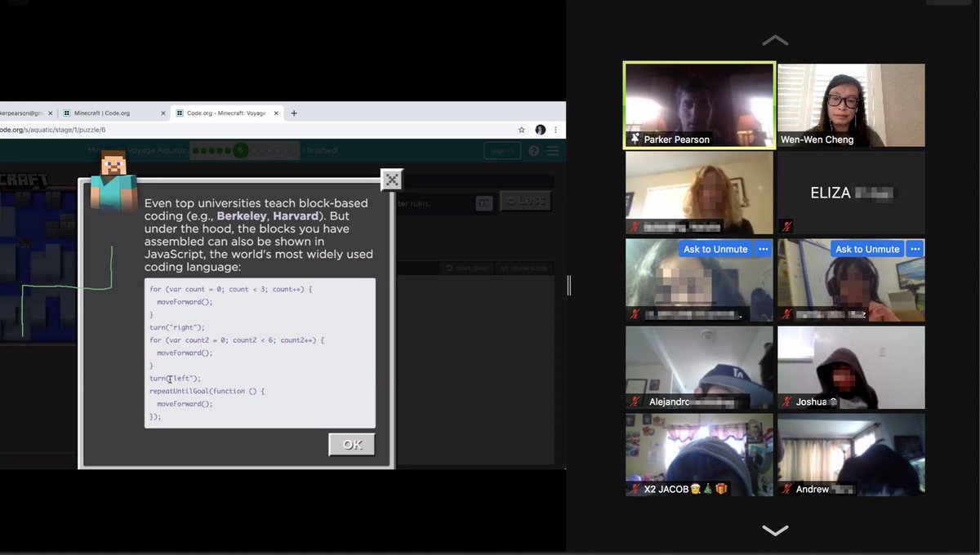Click the pin icon on Parker Pearson

(x=635, y=140)
